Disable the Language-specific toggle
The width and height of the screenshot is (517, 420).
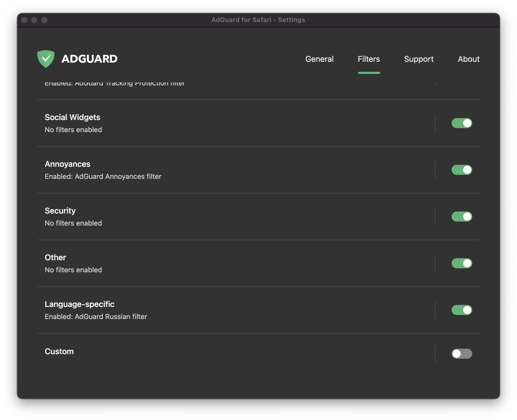[x=462, y=310]
